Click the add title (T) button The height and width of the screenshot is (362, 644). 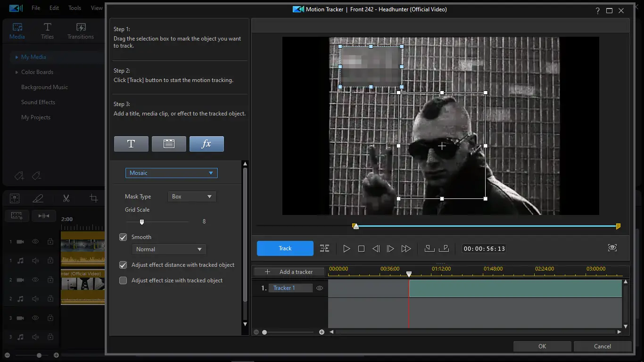(x=131, y=144)
